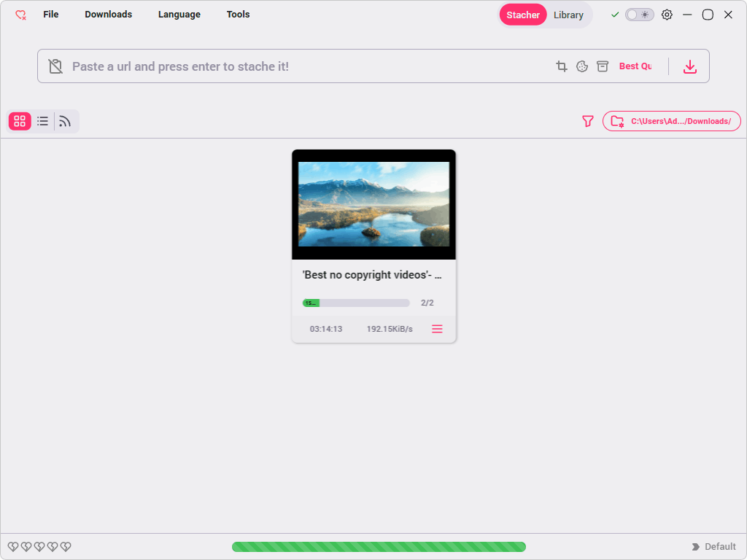747x560 pixels.
Task: Switch to the Library tab
Action: tap(568, 15)
